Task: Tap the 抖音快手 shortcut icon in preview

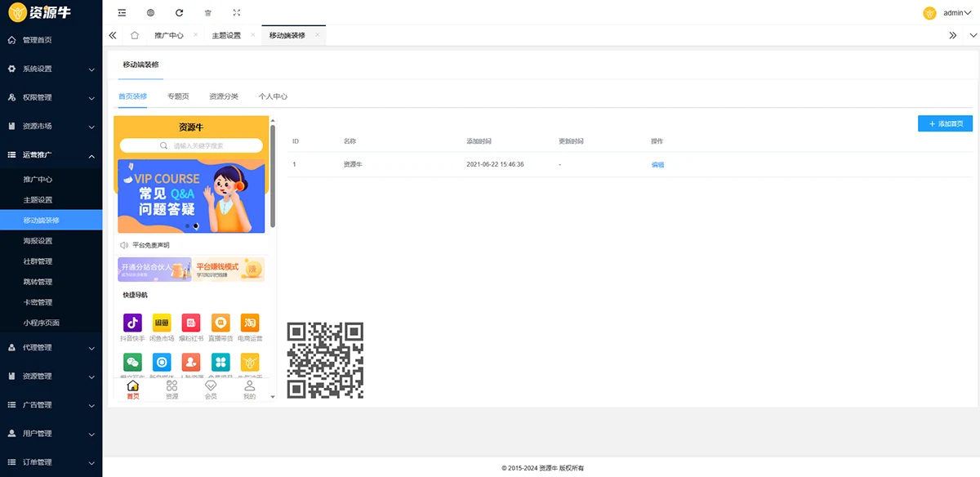Action: click(x=132, y=323)
